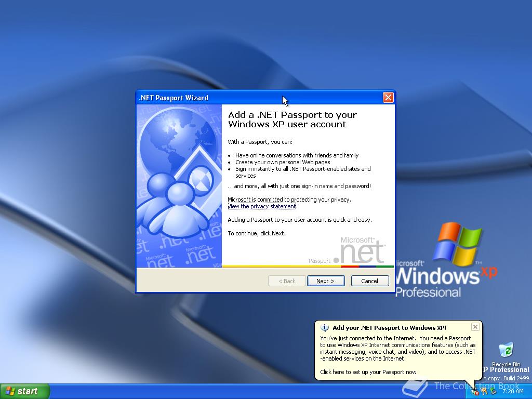Click the 'To continue, click Next.' text

click(257, 233)
